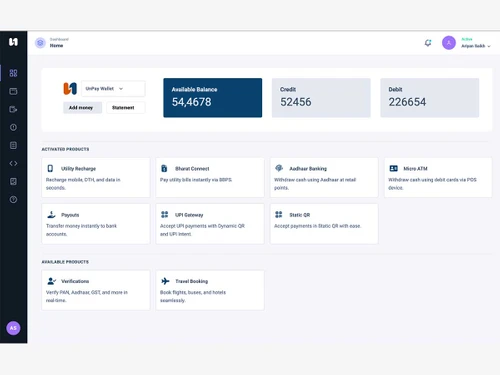Click the Bharat Connect description about BBPS
Viewport: 500px width, 375px height.
point(196,180)
